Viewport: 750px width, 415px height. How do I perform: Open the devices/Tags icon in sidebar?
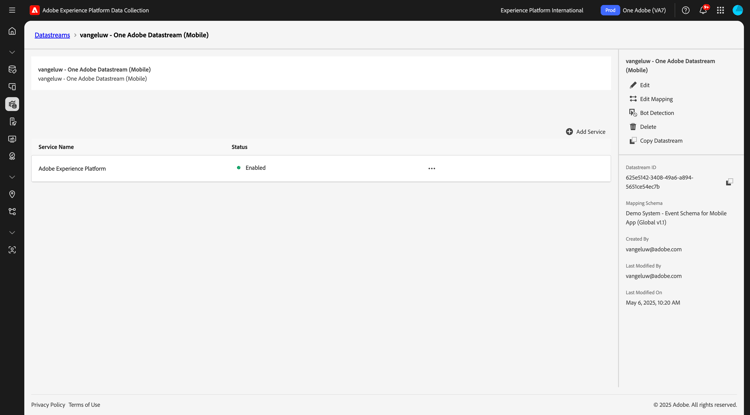pyautogui.click(x=12, y=87)
